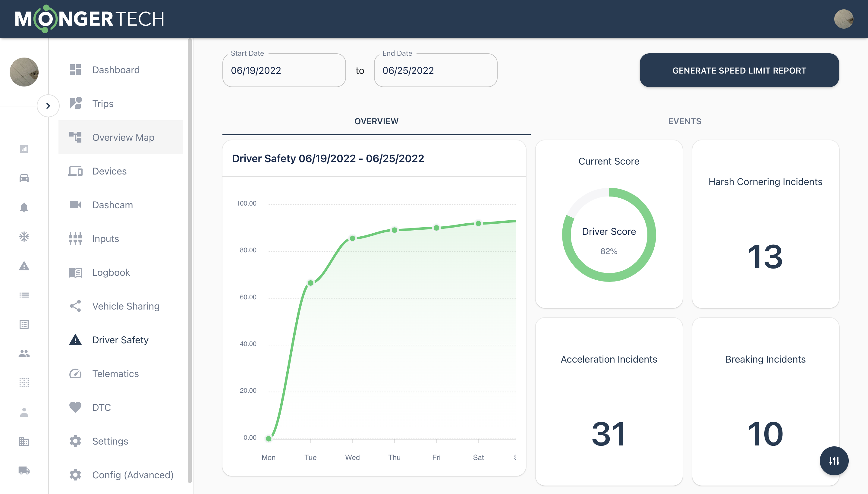Switch to the EVENTS tab
This screenshot has height=494, width=868.
click(x=684, y=121)
